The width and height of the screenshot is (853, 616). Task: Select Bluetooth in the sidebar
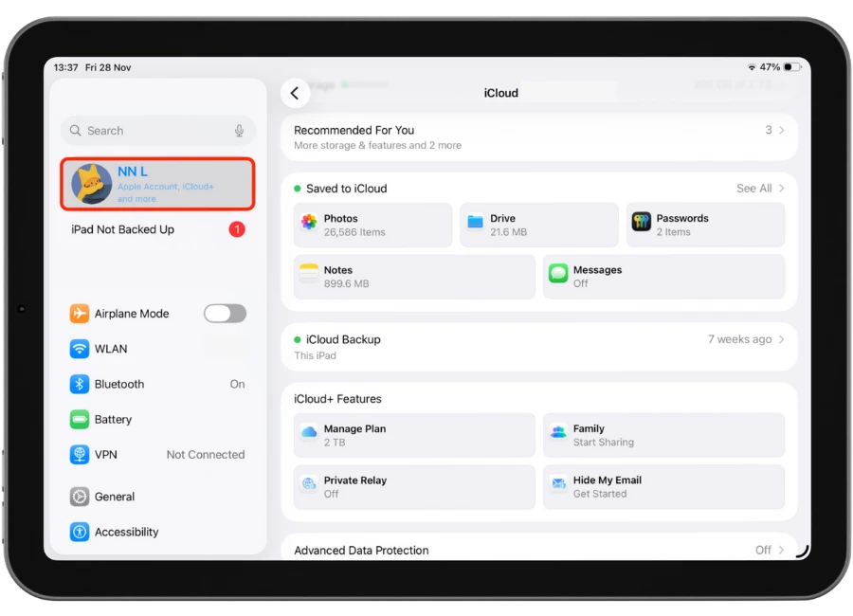(119, 384)
